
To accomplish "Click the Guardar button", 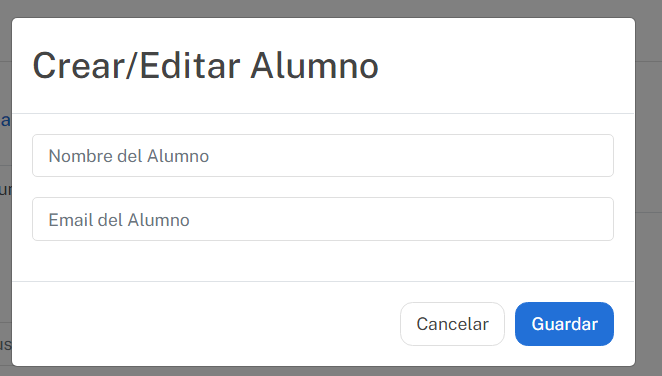I will (x=564, y=324).
